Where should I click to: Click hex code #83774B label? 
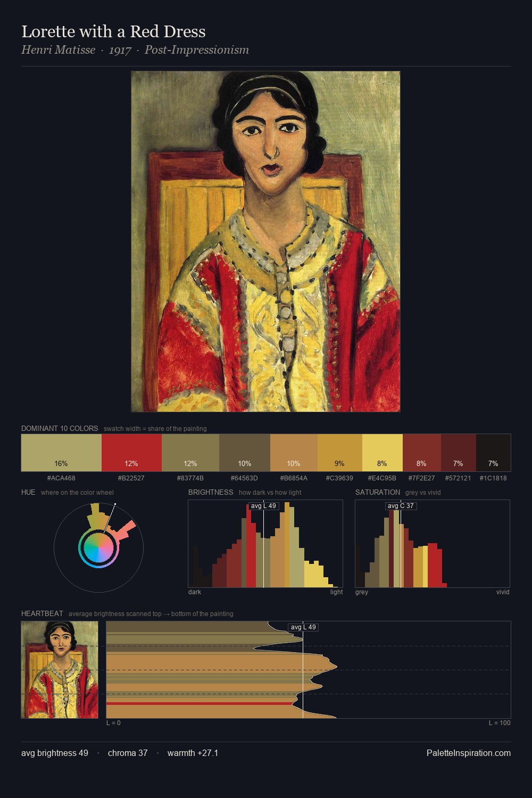point(190,478)
